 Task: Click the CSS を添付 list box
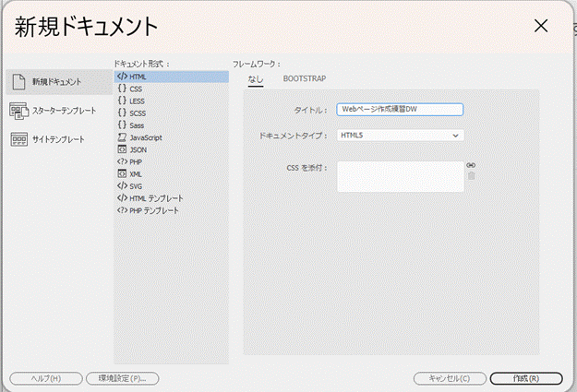[399, 176]
